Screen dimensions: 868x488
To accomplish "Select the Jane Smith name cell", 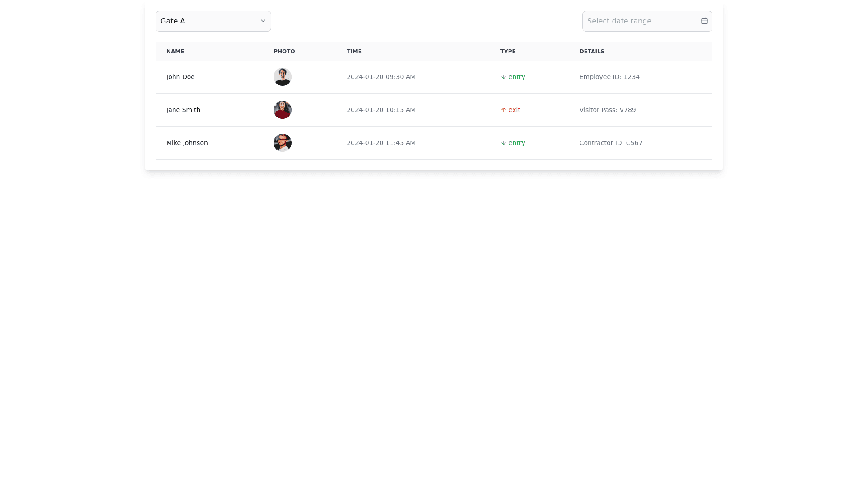I will coord(183,110).
